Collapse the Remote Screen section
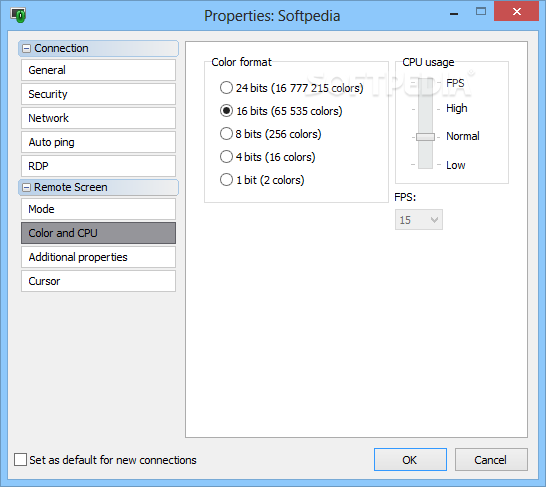Screen dimensions: 546x487 [26, 188]
